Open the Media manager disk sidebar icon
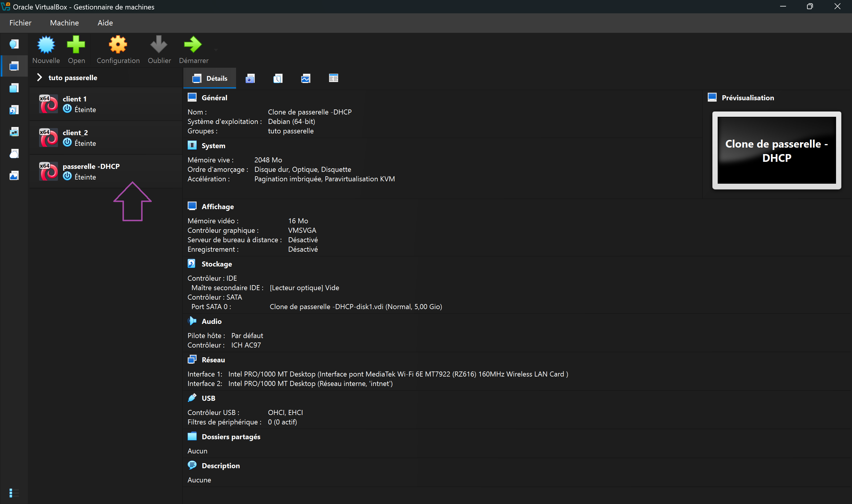 [14, 110]
